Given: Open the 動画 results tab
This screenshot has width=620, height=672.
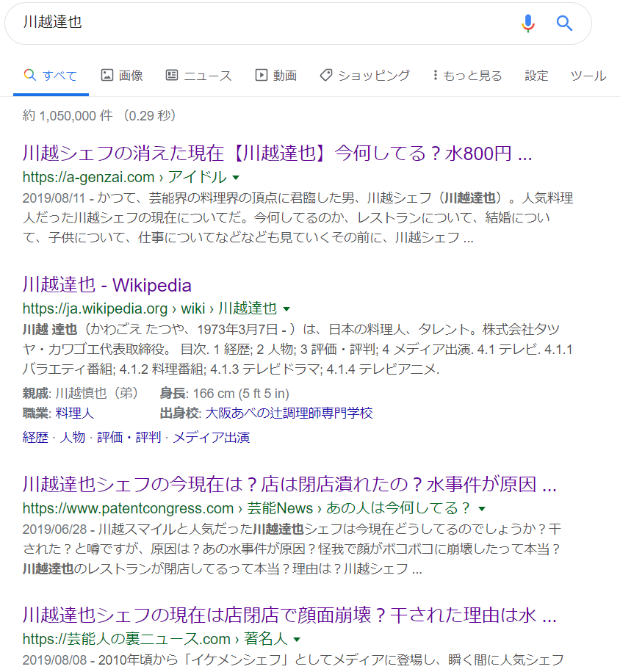Looking at the screenshot, I should (276, 76).
